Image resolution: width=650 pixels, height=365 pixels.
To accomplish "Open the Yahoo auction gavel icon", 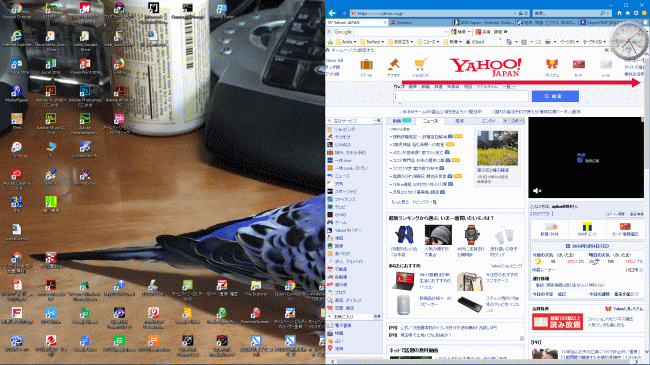I will [x=393, y=67].
